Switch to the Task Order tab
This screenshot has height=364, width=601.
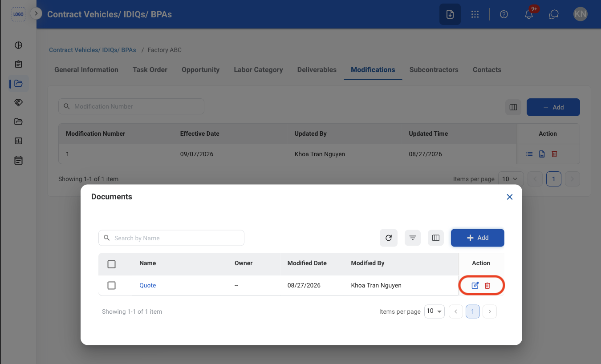[x=150, y=69]
